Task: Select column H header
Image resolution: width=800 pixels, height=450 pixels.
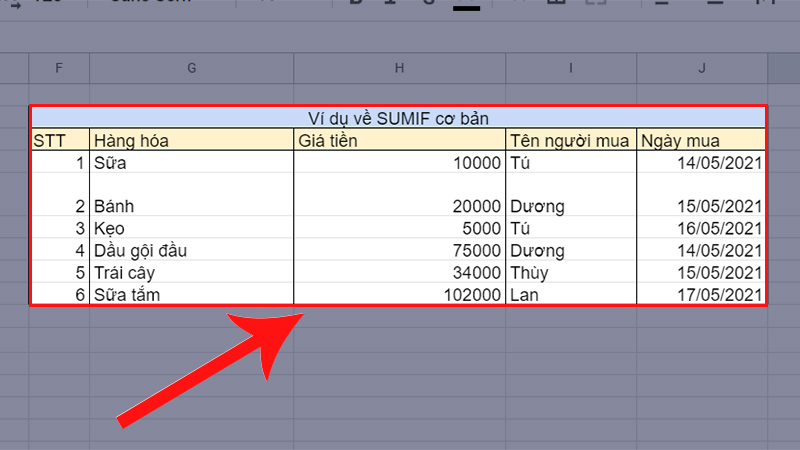Action: pyautogui.click(x=399, y=68)
